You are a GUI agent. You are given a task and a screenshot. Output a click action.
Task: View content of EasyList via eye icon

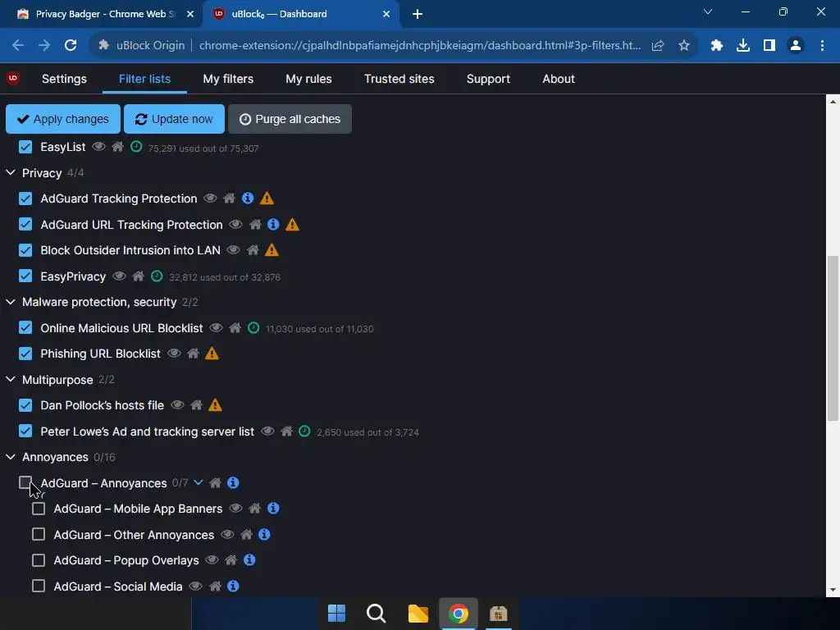pos(98,146)
